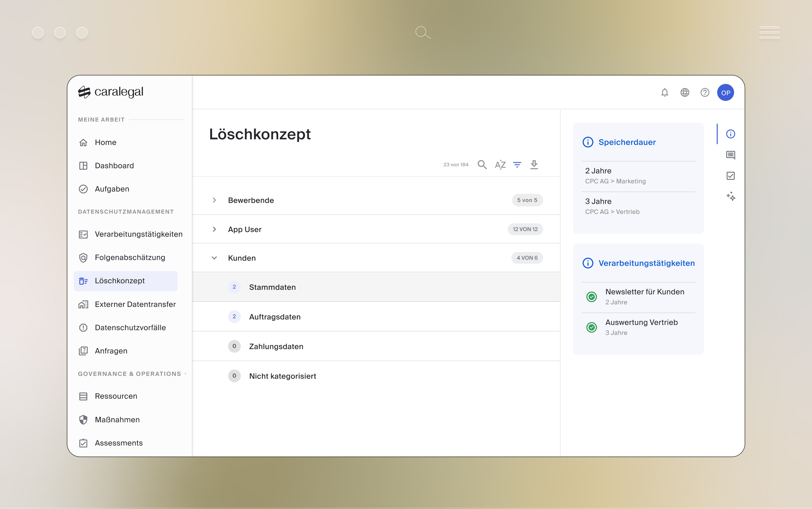Viewport: 812px width, 509px height.
Task: Click the caralegal logo
Action: (110, 92)
